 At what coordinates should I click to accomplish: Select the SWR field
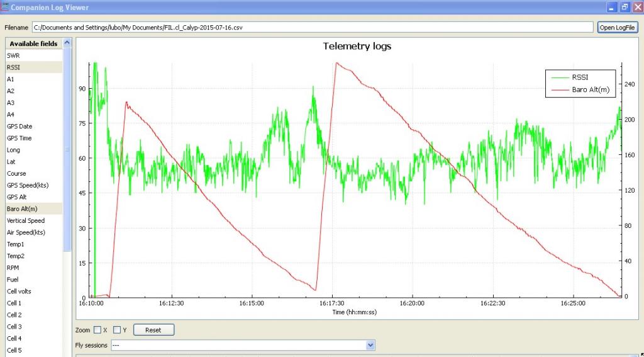click(x=14, y=55)
